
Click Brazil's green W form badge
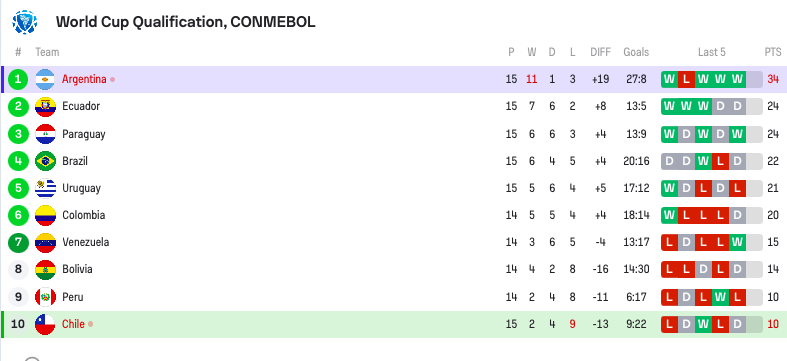coord(703,161)
